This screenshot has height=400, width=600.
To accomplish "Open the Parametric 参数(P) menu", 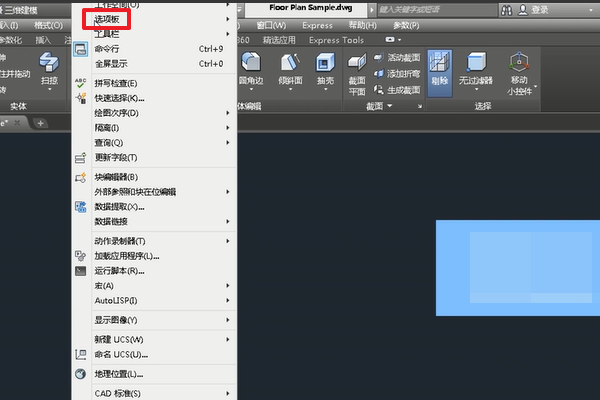I will 406,25.
